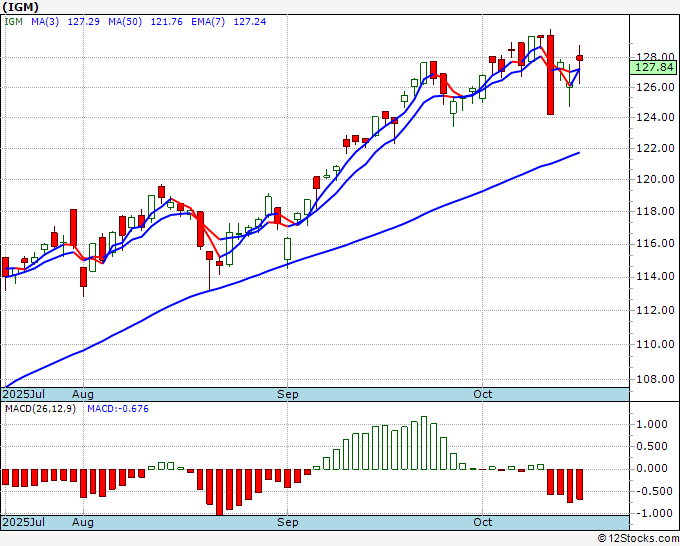The image size is (680, 546).
Task: Click the 124.00 price axis label
Action: click(x=655, y=117)
